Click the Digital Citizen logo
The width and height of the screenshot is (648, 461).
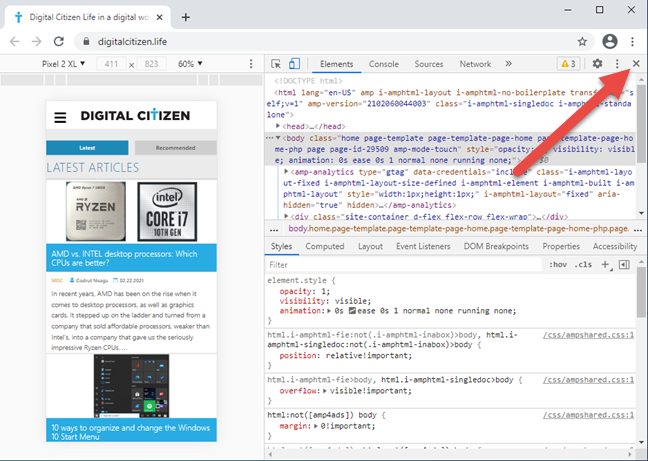coord(135,116)
